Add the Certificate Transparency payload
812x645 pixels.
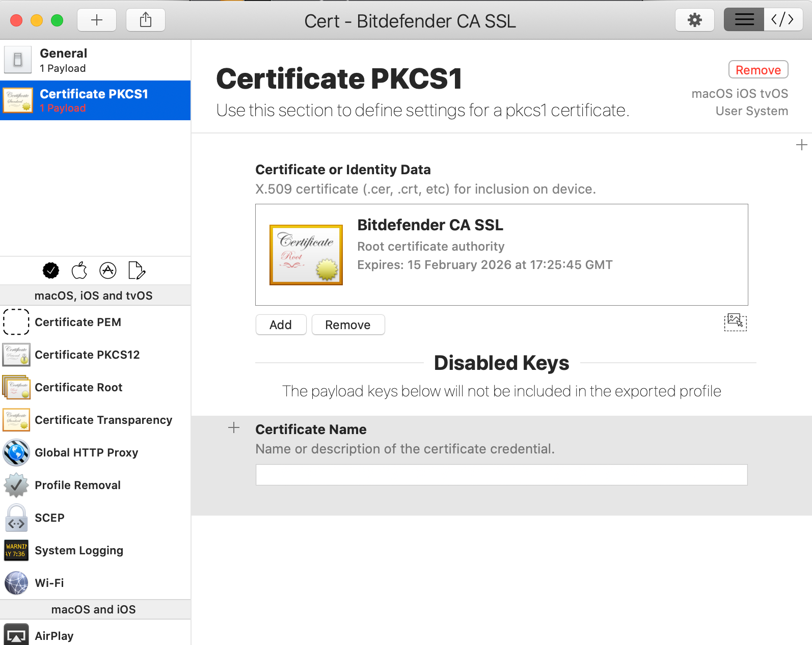(x=95, y=420)
